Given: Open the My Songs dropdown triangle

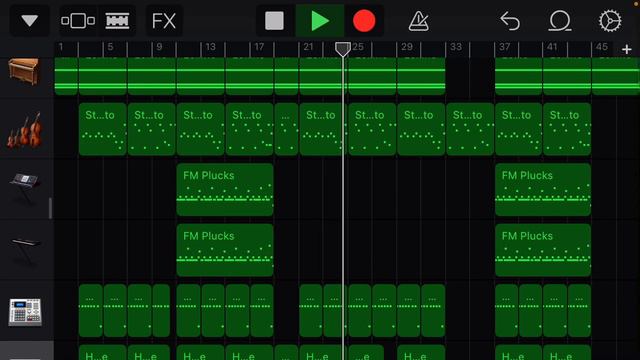Looking at the screenshot, I should [x=29, y=20].
